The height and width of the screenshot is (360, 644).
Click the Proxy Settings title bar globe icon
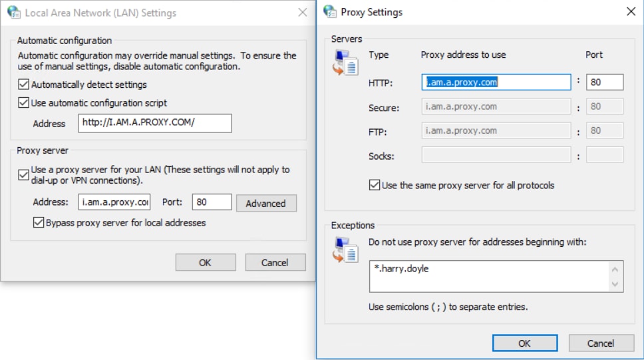pos(330,11)
